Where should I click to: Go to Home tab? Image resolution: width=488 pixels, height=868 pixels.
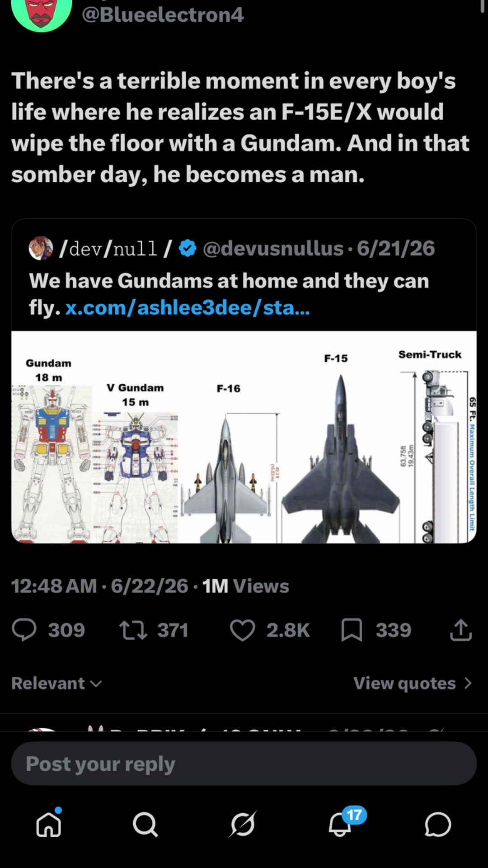[49, 825]
